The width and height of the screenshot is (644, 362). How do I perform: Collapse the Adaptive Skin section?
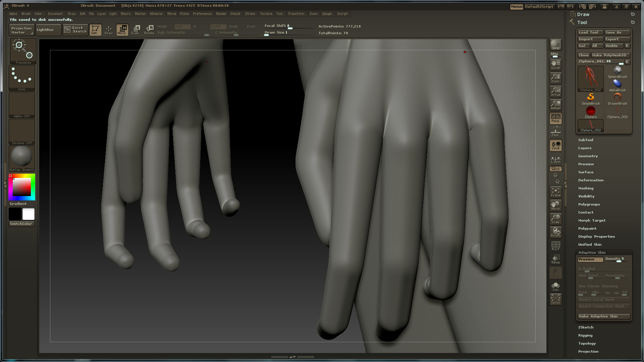tap(592, 253)
